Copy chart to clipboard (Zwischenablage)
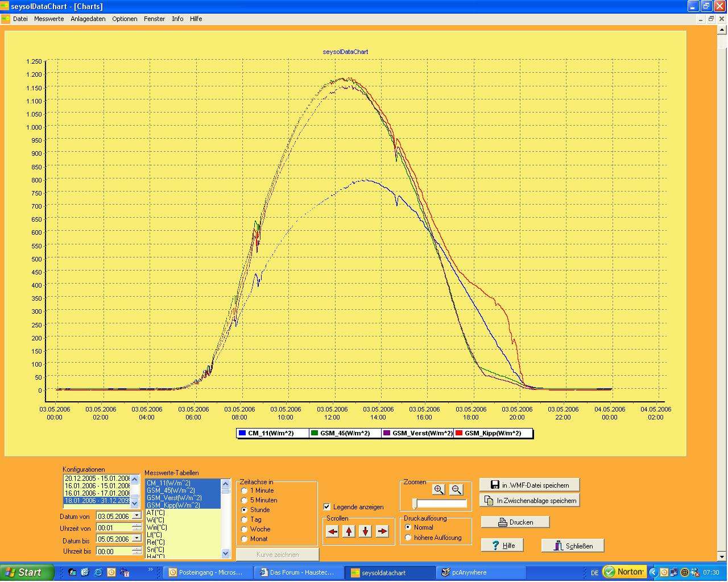The image size is (728, 582). 530,501
